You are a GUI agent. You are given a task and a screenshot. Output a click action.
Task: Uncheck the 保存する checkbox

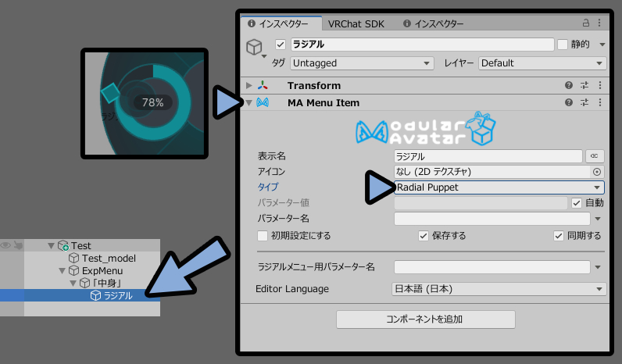tap(424, 236)
